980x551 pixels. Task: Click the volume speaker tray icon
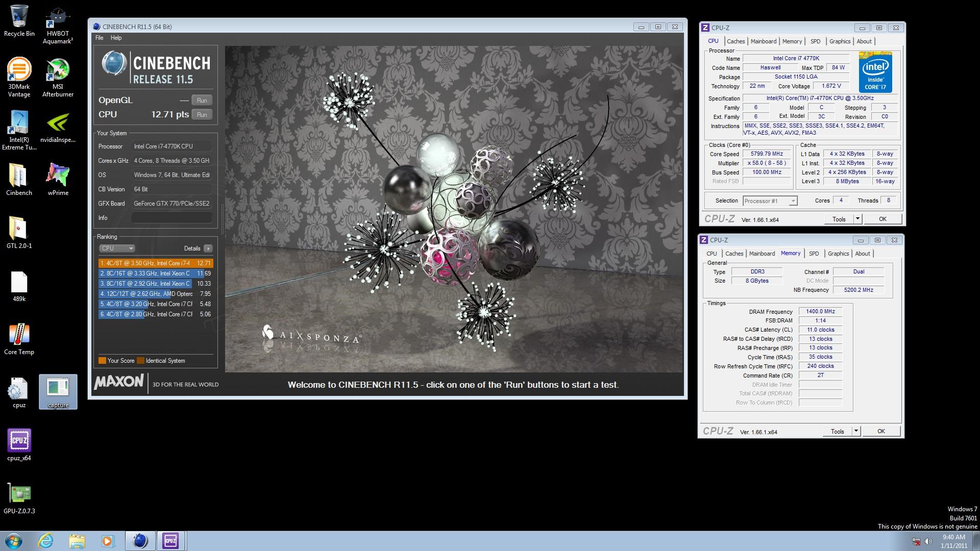click(928, 541)
